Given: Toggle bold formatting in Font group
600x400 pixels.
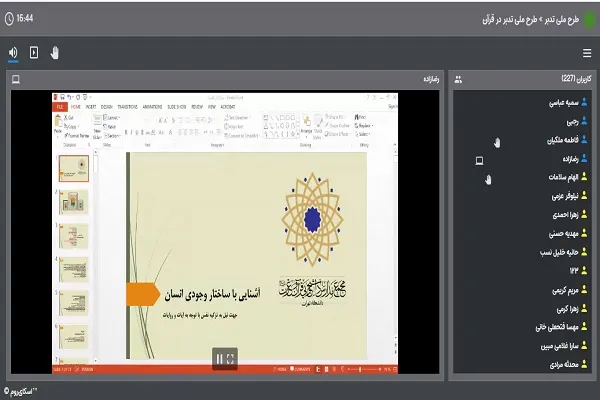Looking at the screenshot, I should click(x=126, y=132).
